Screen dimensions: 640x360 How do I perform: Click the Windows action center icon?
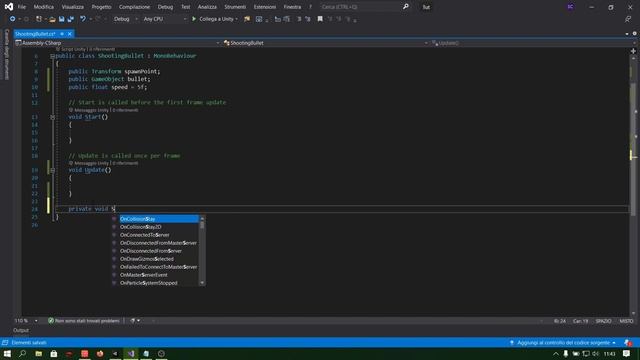tap(627, 353)
